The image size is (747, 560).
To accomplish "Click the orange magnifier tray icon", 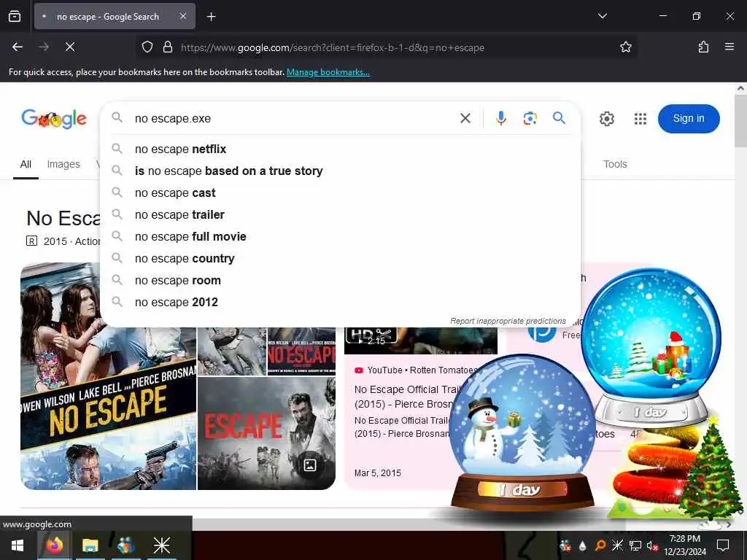I will [600, 545].
